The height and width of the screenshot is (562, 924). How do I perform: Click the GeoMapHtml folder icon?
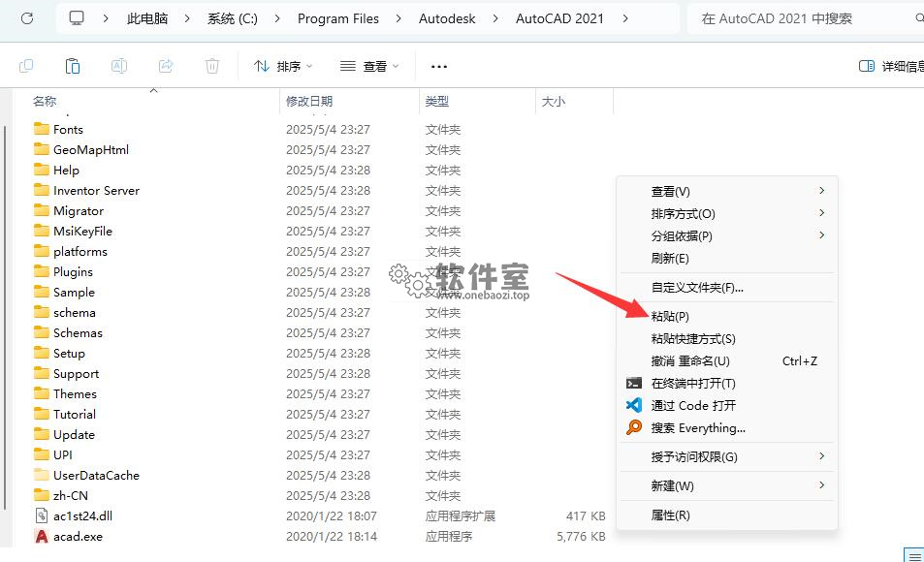coord(42,149)
